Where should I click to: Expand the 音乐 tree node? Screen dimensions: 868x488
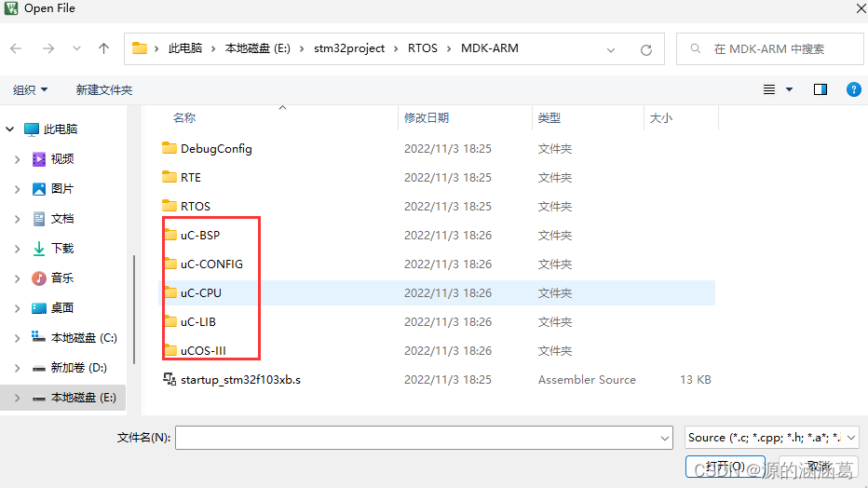pos(17,278)
